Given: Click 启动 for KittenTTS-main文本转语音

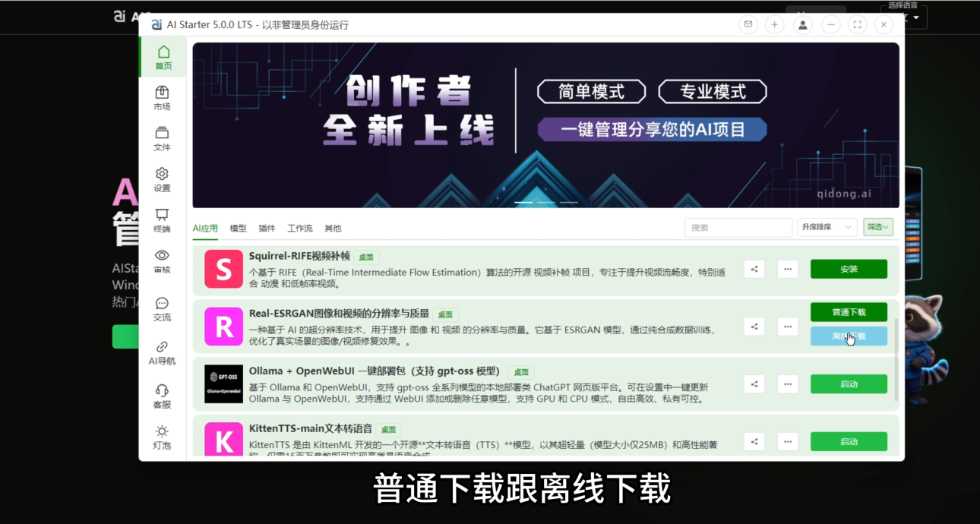Looking at the screenshot, I should tap(849, 441).
